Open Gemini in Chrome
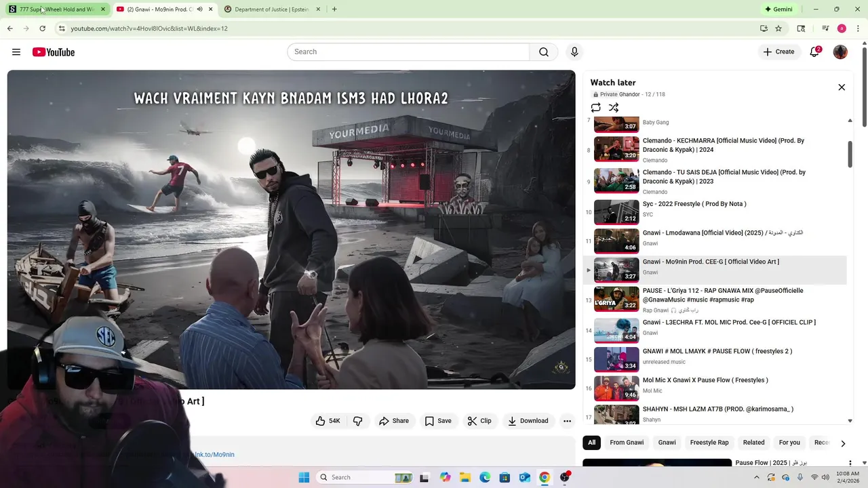 click(778, 9)
